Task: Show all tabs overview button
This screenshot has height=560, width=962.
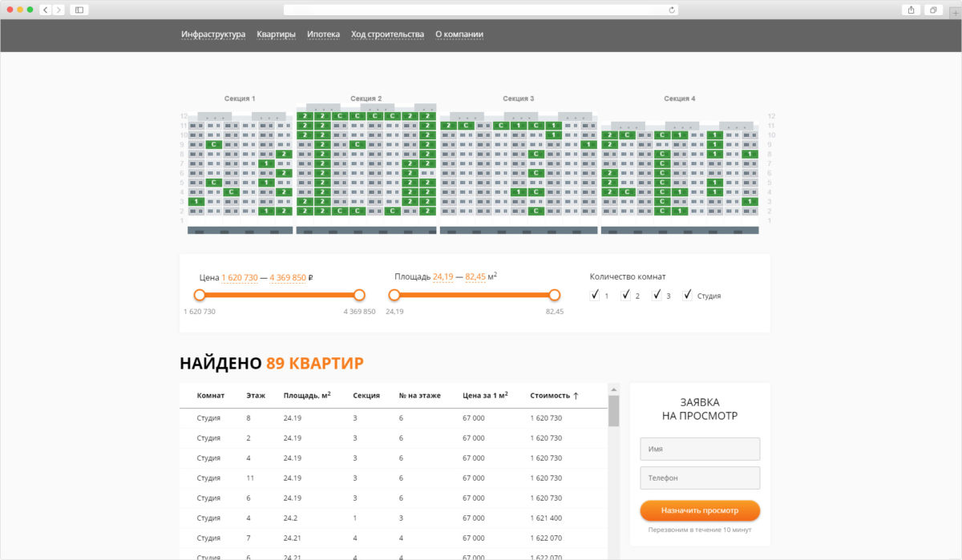Action: 934,10
